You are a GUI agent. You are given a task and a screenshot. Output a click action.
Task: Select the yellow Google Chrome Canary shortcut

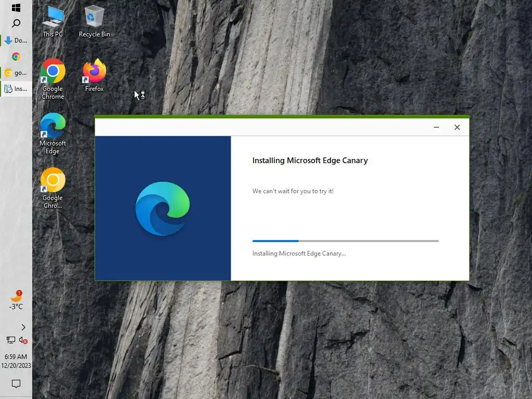click(x=52, y=188)
